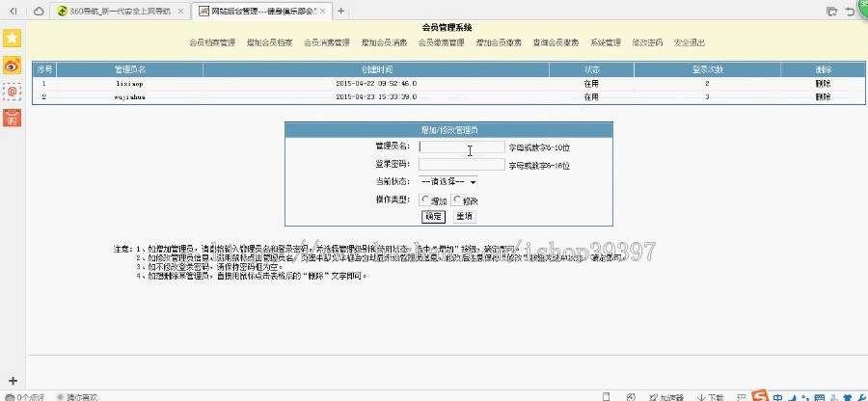The height and width of the screenshot is (401, 868).
Task: Click administrator name lixiaop
Action: [129, 84]
